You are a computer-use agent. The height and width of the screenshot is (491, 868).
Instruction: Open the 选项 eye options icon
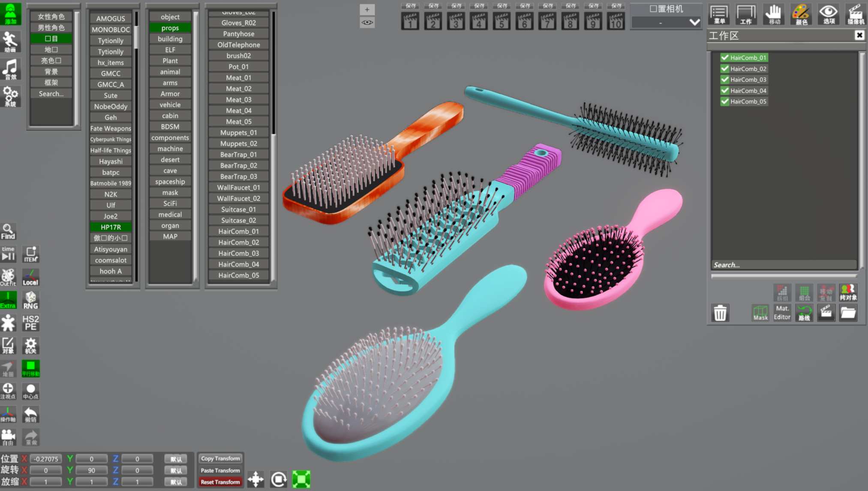[828, 14]
